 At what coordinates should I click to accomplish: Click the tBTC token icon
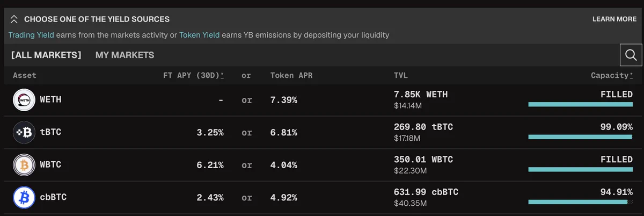[x=24, y=133]
